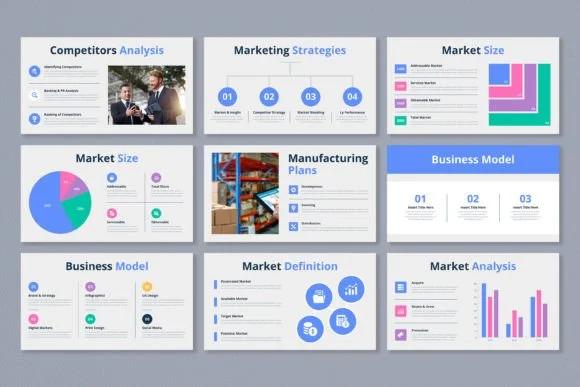Click the Distribution square icon
This screenshot has height=387, width=580.
coord(293,226)
